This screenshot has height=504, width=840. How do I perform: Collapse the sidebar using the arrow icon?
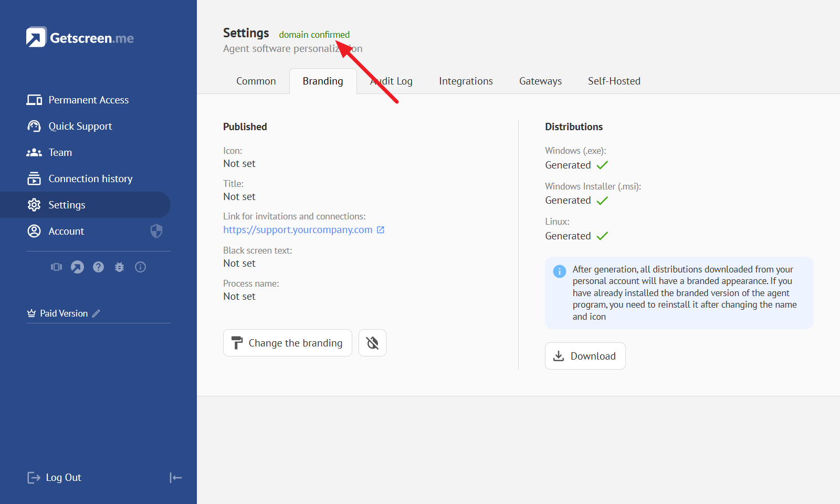click(x=175, y=477)
